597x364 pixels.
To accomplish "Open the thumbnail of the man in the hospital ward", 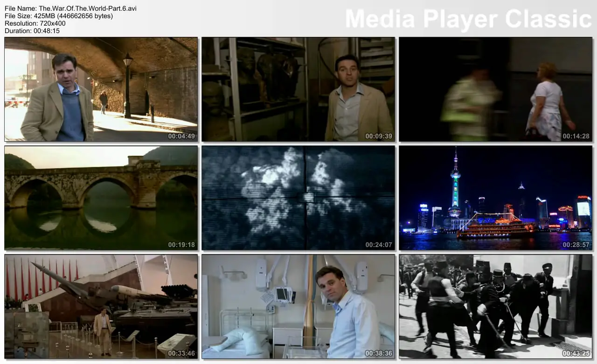I will (x=298, y=307).
